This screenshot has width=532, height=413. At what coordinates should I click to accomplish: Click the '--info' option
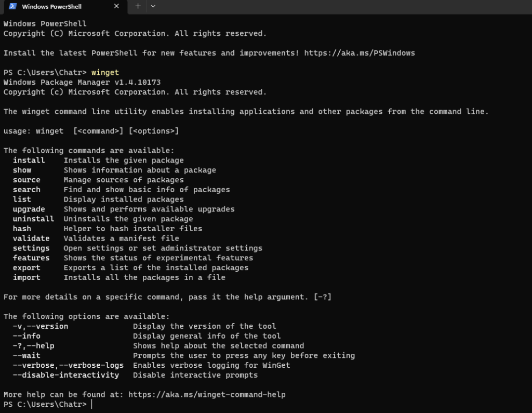pos(26,336)
